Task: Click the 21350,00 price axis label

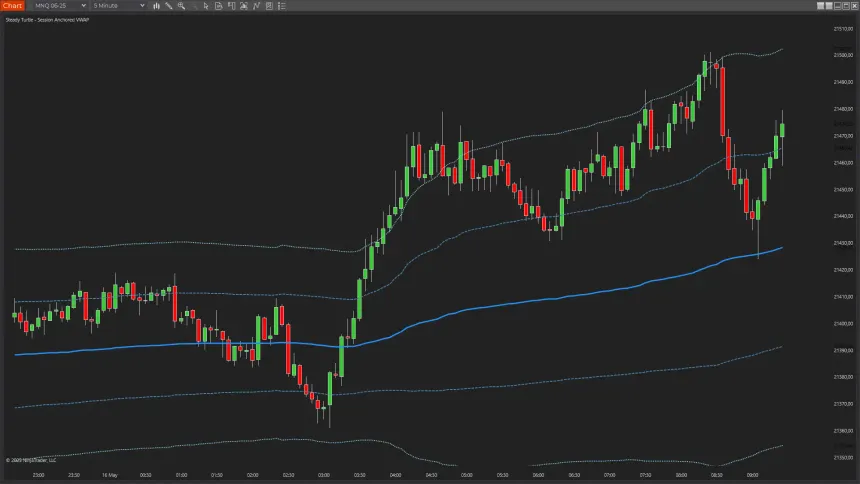Action: click(843, 458)
